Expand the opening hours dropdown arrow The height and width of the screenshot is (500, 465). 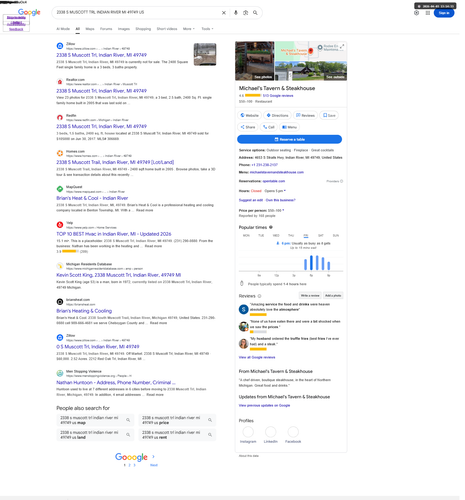click(x=285, y=191)
